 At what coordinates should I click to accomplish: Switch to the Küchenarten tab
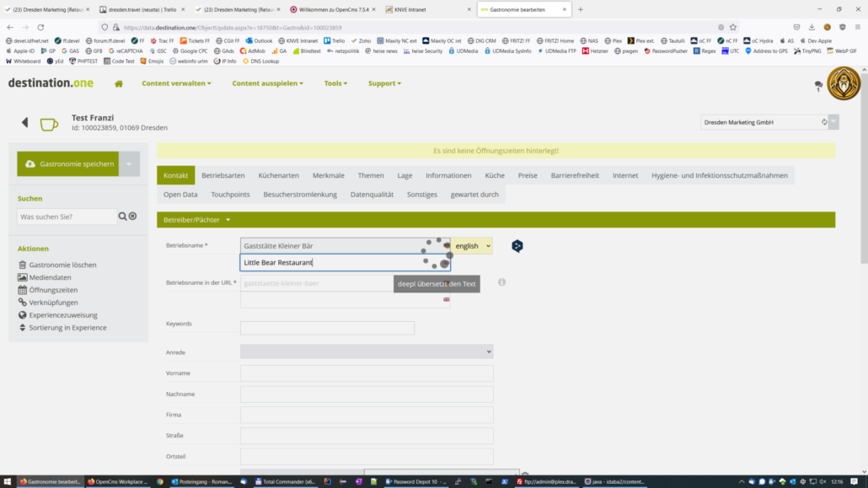pyautogui.click(x=278, y=175)
